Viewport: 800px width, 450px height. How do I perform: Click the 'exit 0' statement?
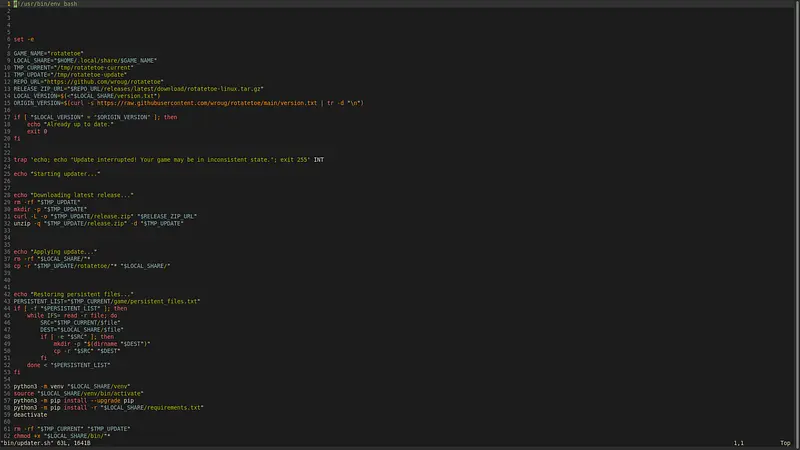pos(37,130)
